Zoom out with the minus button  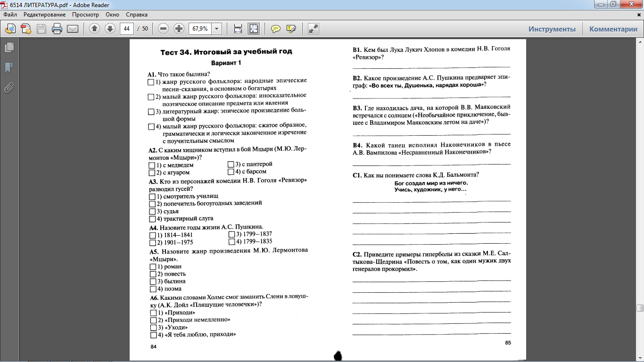[164, 29]
